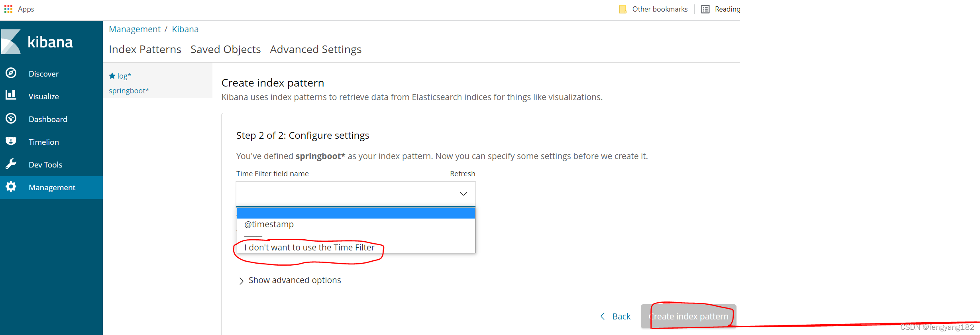Click the Kibana logo icon
980x335 pixels.
point(11,41)
